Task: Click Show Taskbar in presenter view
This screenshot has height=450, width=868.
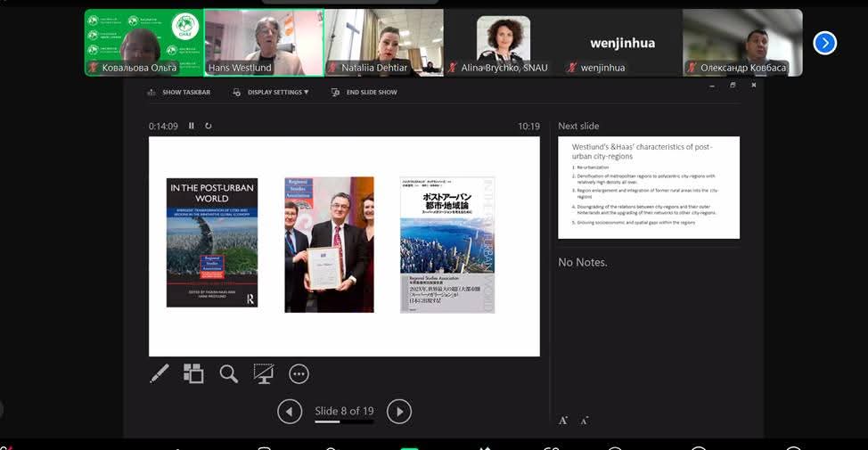Action: click(179, 93)
